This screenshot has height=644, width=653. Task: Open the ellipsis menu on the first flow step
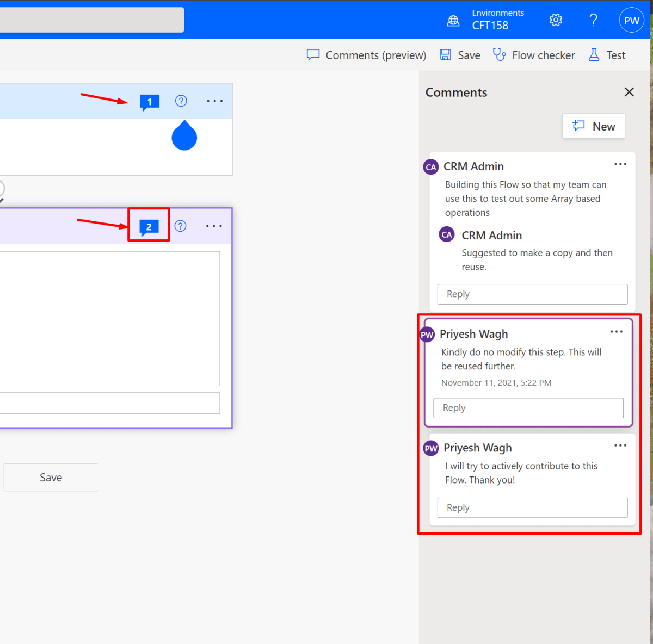[214, 101]
